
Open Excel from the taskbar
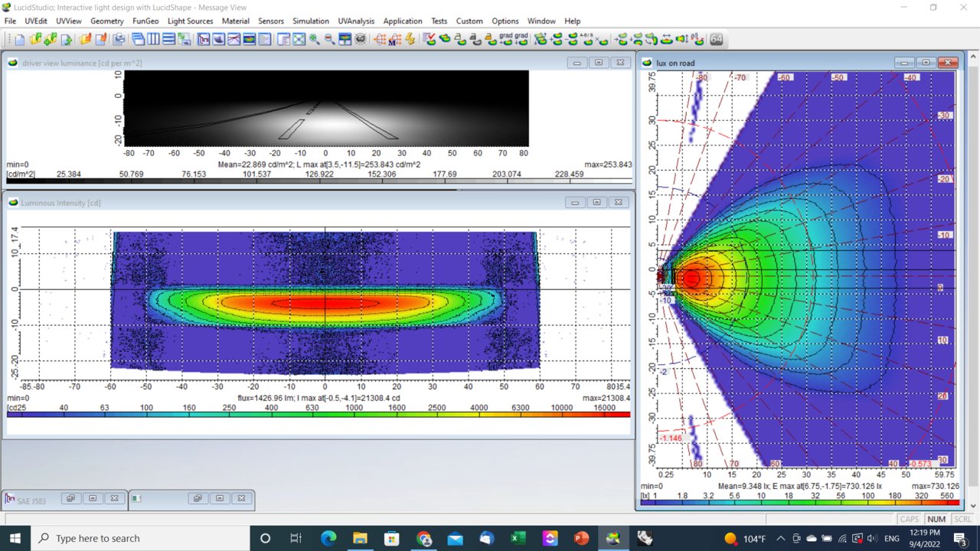tap(518, 538)
